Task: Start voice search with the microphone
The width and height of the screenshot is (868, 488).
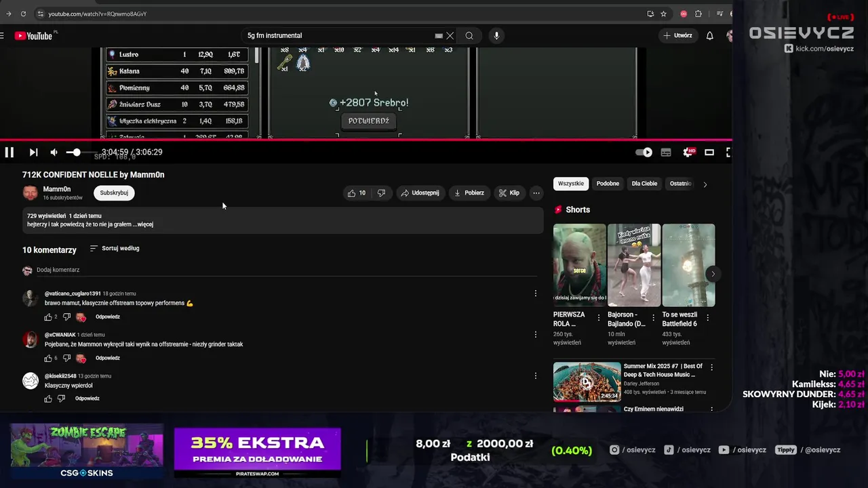Action: [496, 36]
